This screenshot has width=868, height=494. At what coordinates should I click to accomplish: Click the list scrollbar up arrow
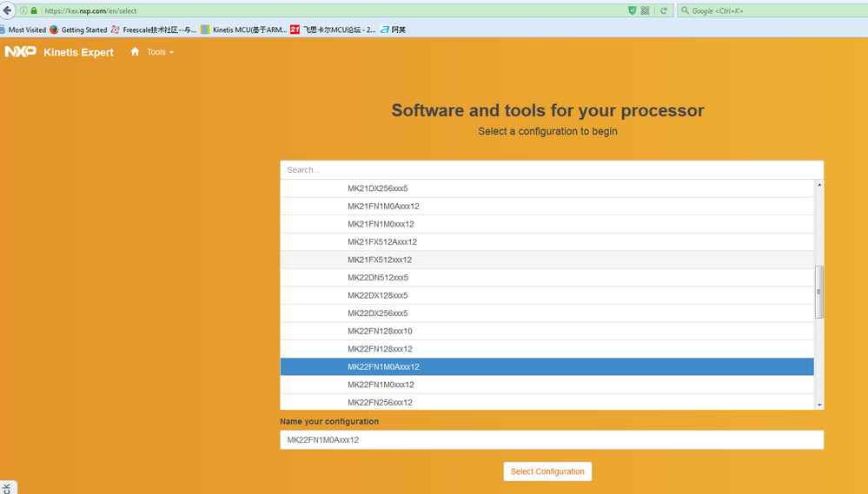click(x=819, y=185)
